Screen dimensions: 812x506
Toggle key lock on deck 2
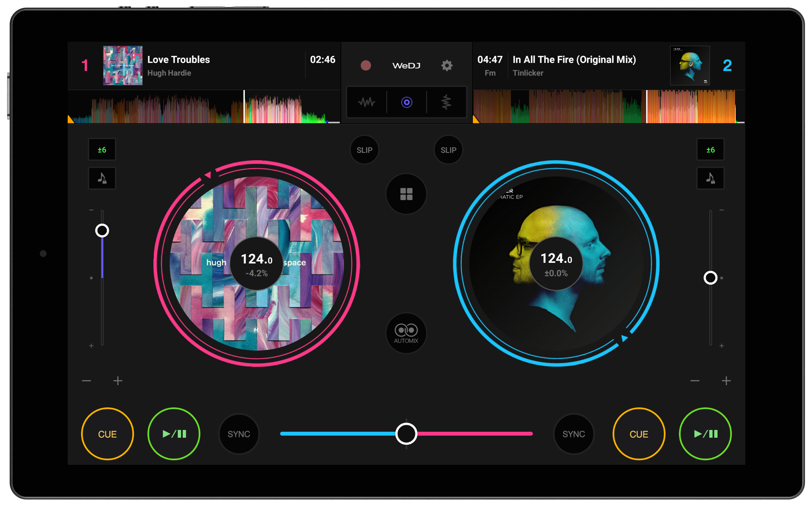click(710, 178)
